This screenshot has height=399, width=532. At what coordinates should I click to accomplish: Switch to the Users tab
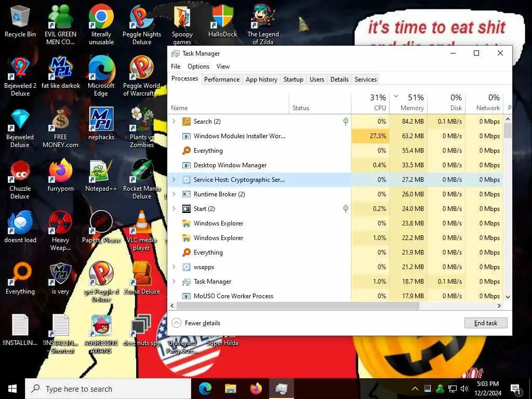tap(316, 79)
